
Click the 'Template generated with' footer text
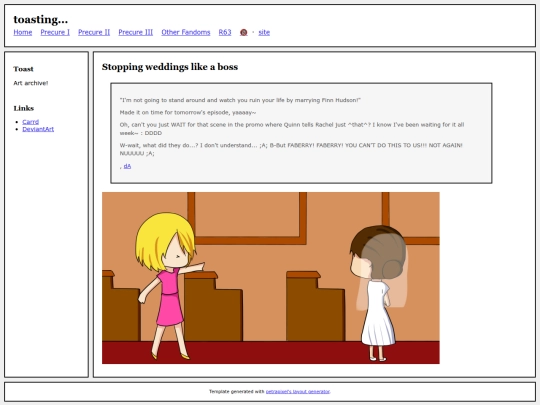point(237,391)
